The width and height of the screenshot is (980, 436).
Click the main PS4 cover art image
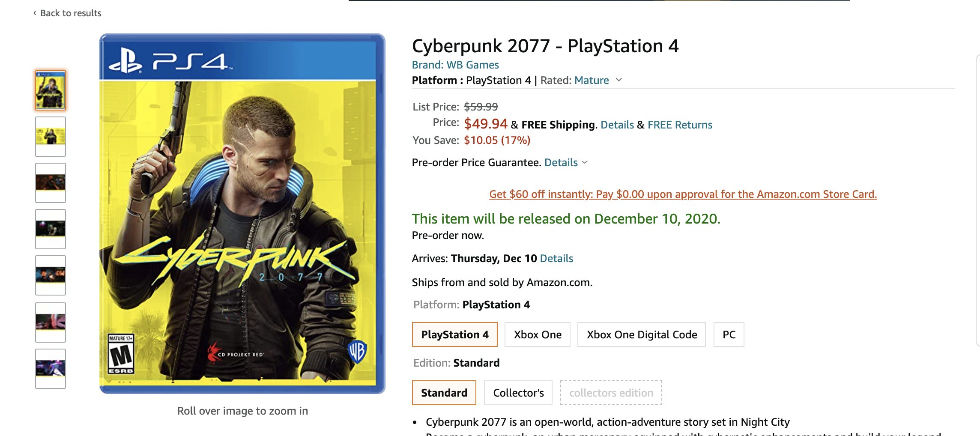point(242,213)
